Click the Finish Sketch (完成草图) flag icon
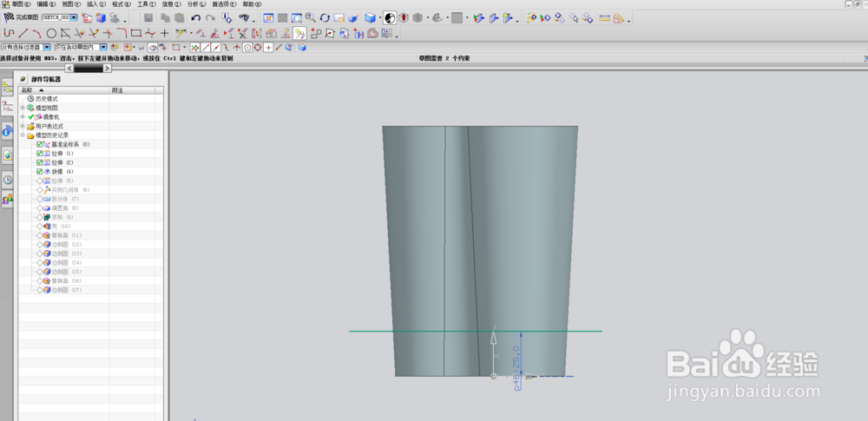Viewport: 868px width, 421px height. click(9, 17)
